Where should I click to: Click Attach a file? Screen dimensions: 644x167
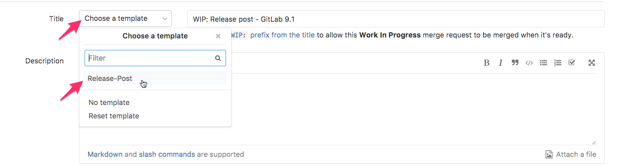571,155
